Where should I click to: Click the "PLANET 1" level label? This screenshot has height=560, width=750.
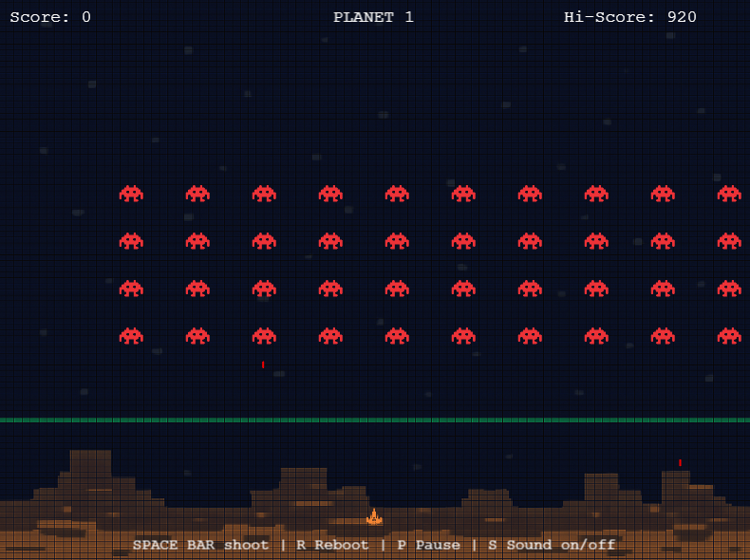tap(373, 17)
